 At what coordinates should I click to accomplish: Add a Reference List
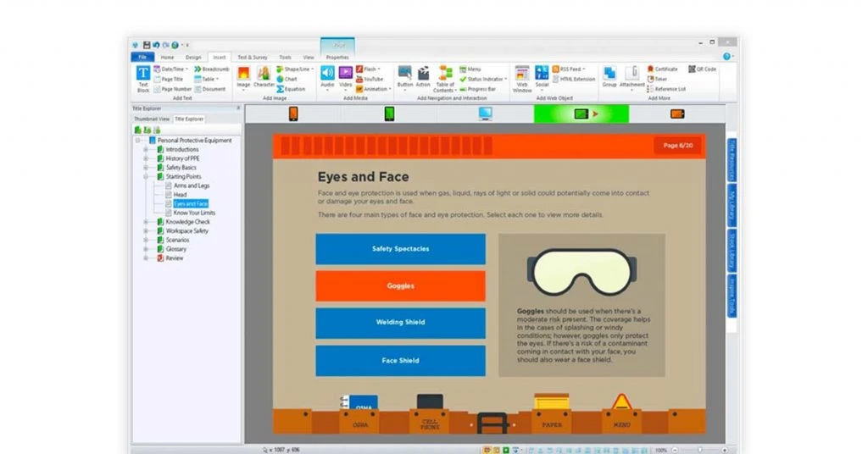(666, 89)
